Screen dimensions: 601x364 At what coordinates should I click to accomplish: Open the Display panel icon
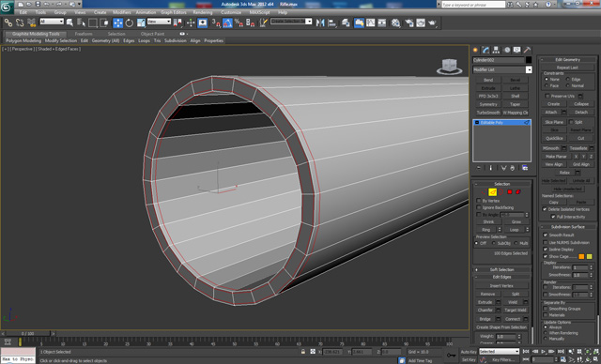coord(516,50)
